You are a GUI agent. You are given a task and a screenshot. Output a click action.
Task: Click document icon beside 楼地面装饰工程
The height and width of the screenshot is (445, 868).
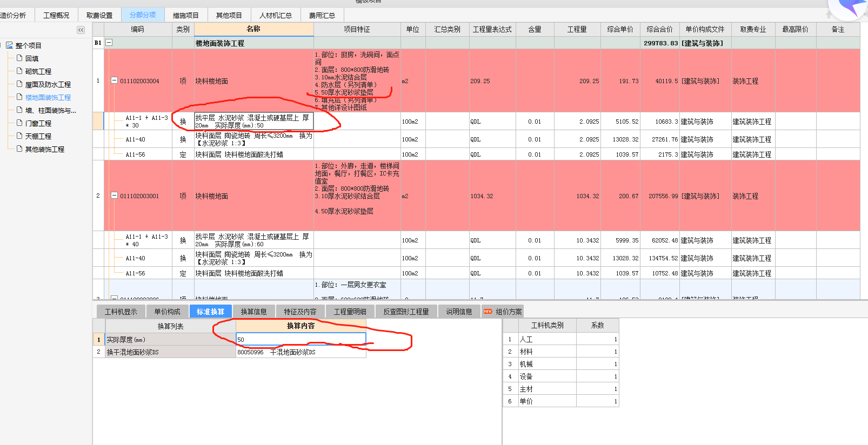pos(19,97)
